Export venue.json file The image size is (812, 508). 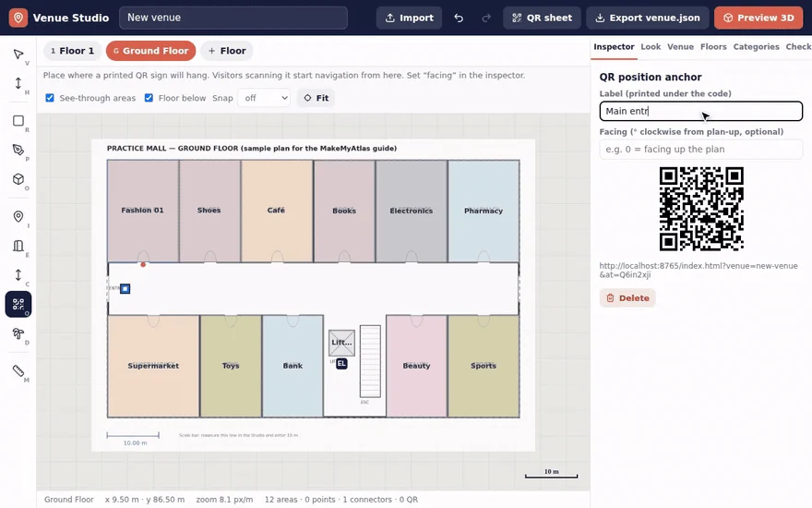tap(648, 18)
